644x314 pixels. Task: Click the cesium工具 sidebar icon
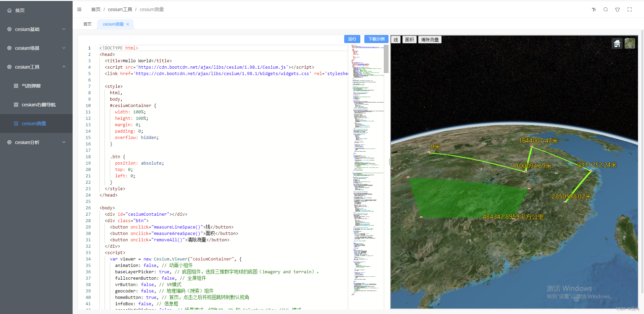(x=9, y=67)
